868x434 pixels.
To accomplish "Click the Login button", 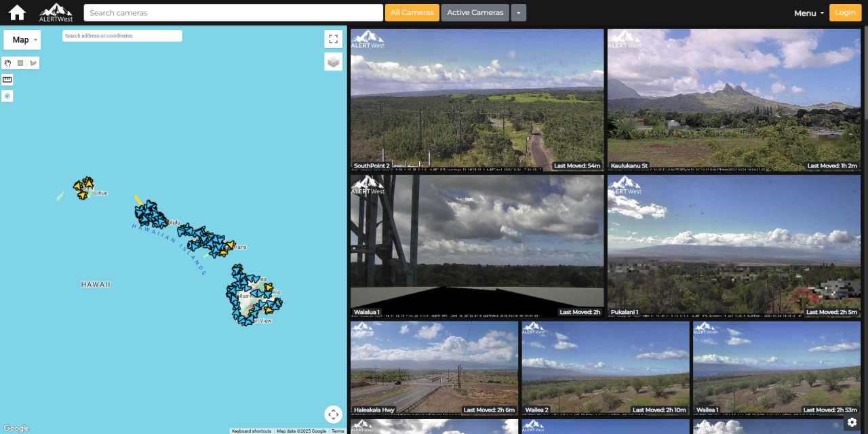I will (x=845, y=12).
